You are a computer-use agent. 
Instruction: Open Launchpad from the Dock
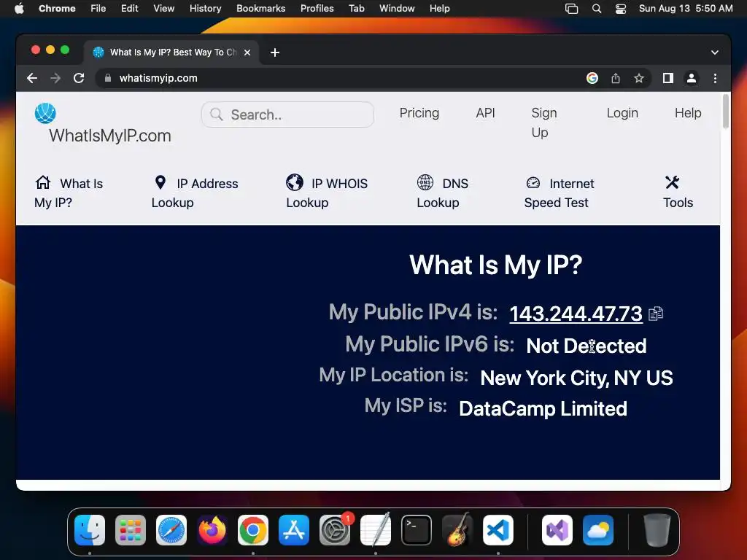click(131, 530)
